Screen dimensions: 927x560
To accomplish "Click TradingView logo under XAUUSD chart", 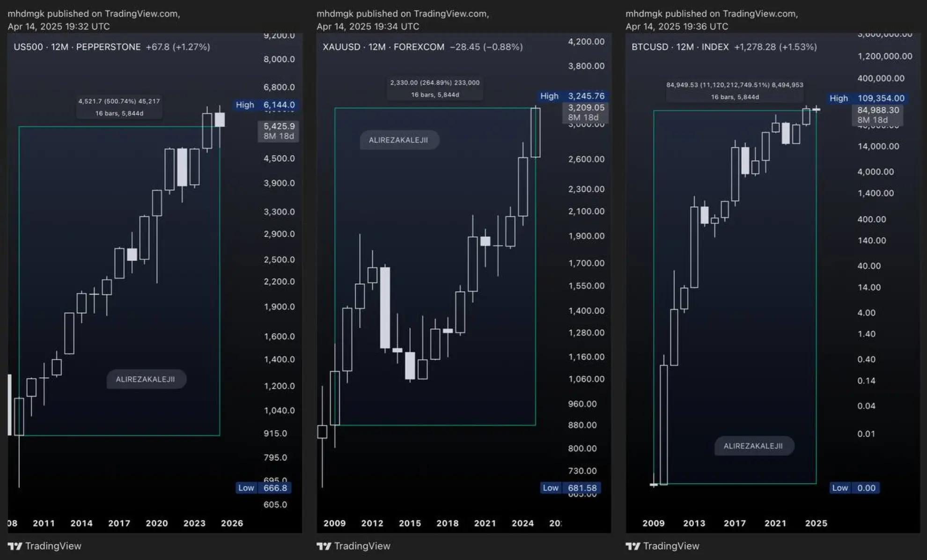I will tap(353, 546).
